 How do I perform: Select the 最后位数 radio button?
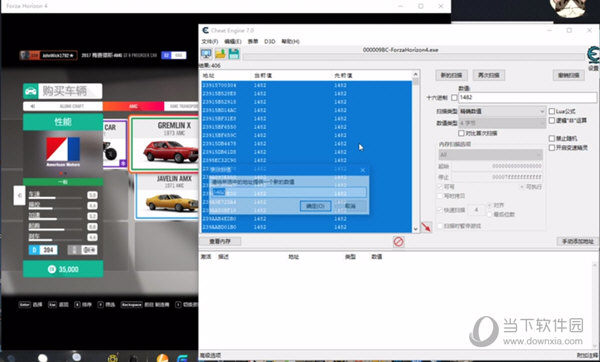tap(490, 215)
